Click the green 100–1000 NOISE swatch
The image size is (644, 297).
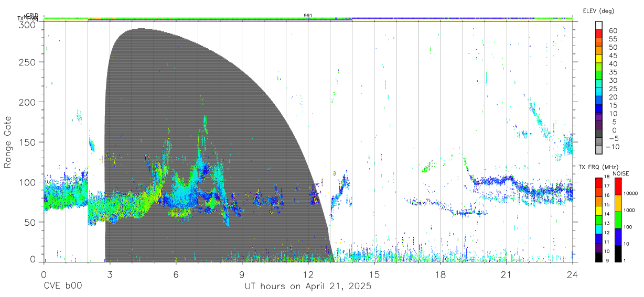(x=618, y=219)
